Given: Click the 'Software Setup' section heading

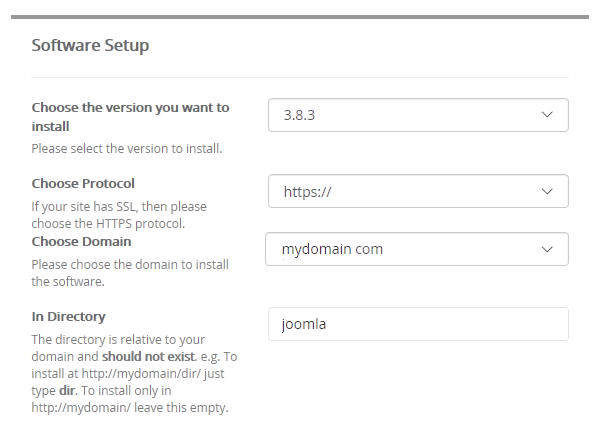Looking at the screenshot, I should coord(90,45).
